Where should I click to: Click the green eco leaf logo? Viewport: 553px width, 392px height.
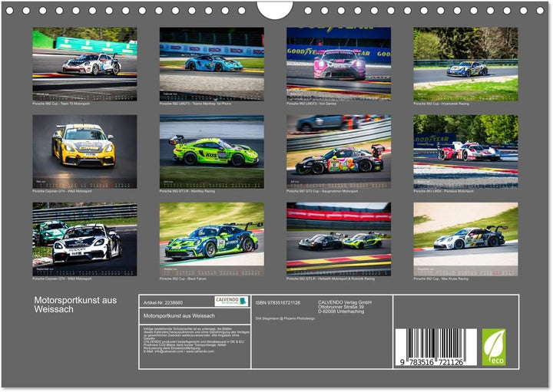coord(494,347)
